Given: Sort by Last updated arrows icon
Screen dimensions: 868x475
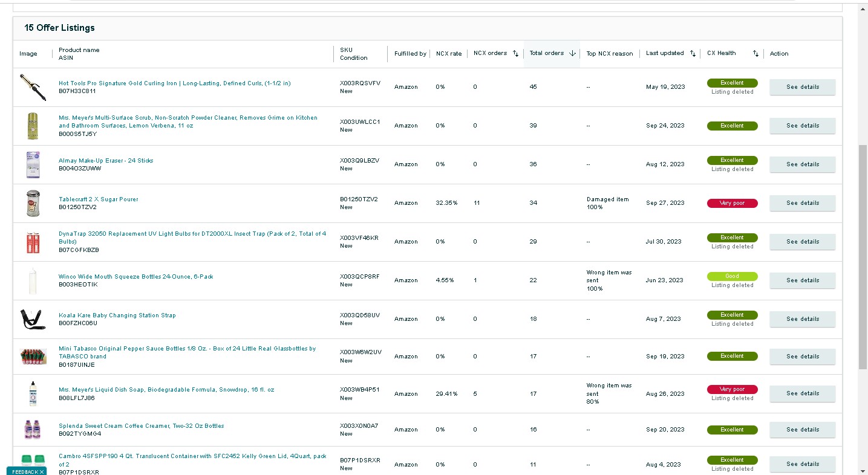Looking at the screenshot, I should click(693, 53).
